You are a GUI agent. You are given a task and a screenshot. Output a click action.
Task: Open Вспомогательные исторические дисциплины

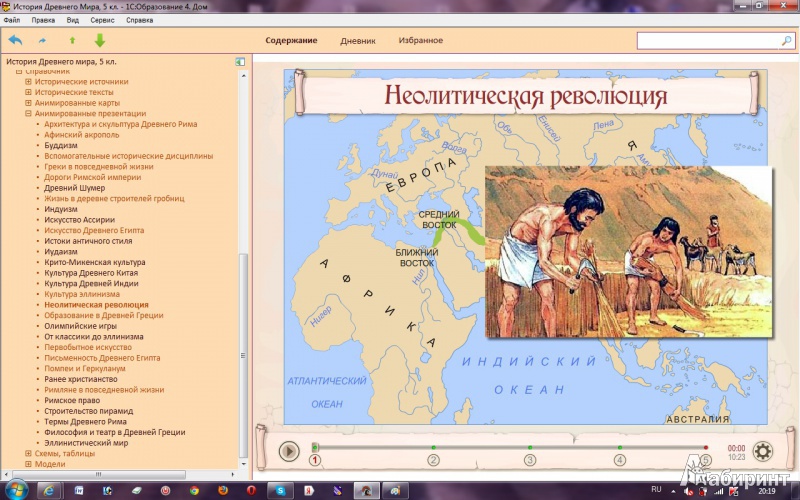[x=129, y=156]
